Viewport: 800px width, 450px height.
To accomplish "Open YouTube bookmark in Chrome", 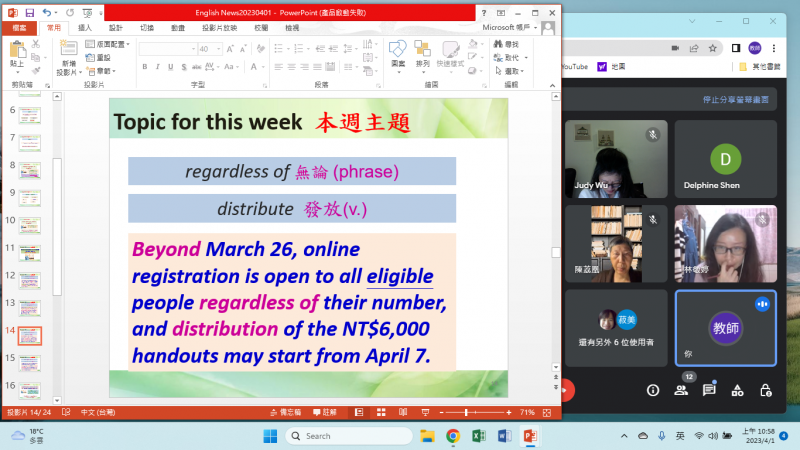I will coord(574,66).
